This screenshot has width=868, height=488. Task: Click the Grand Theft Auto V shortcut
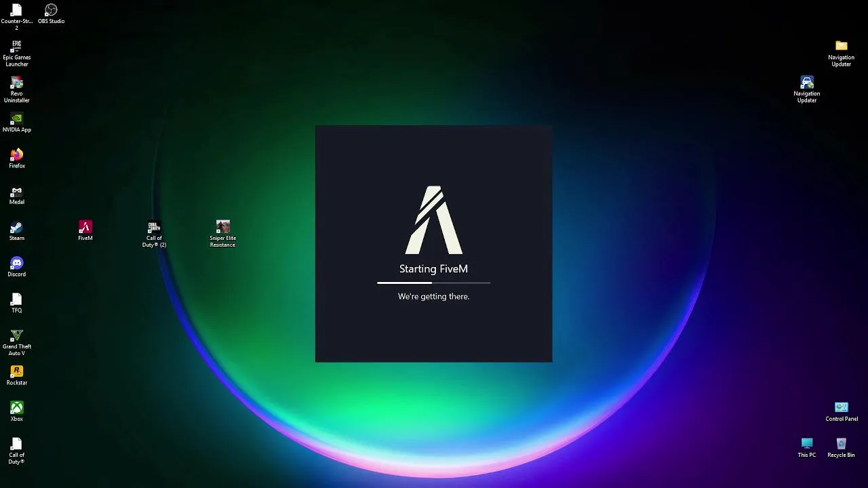point(16,342)
